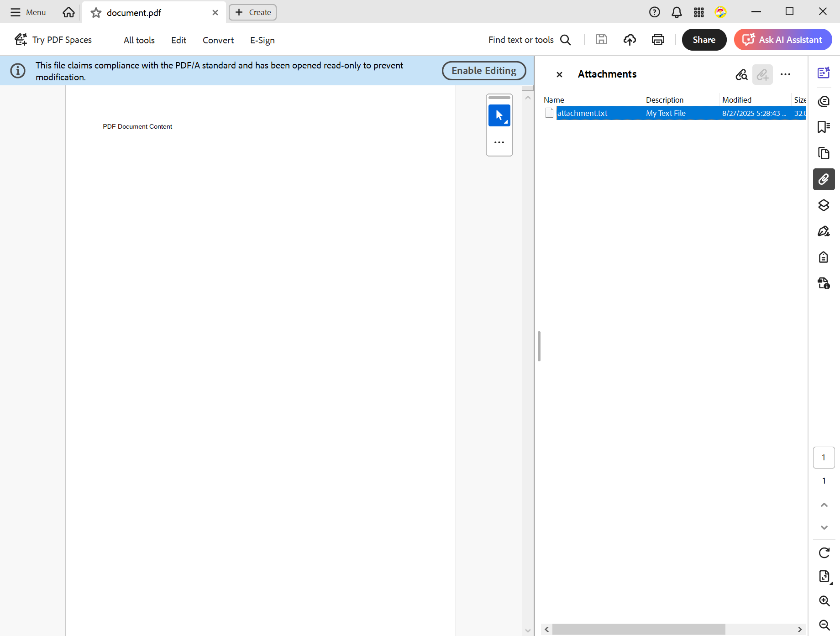This screenshot has width=840, height=636.
Task: Click the zoom in magnifier icon
Action: point(824,601)
